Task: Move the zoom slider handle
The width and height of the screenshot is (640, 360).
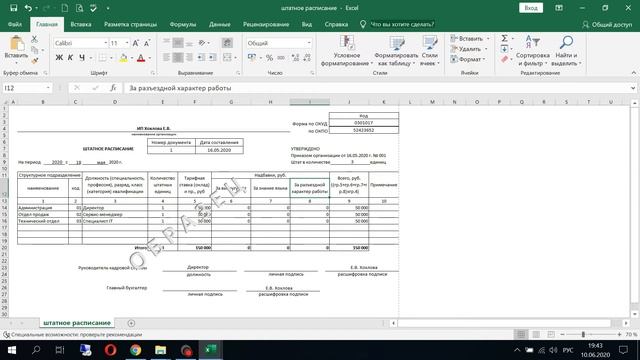Action: coord(583,334)
